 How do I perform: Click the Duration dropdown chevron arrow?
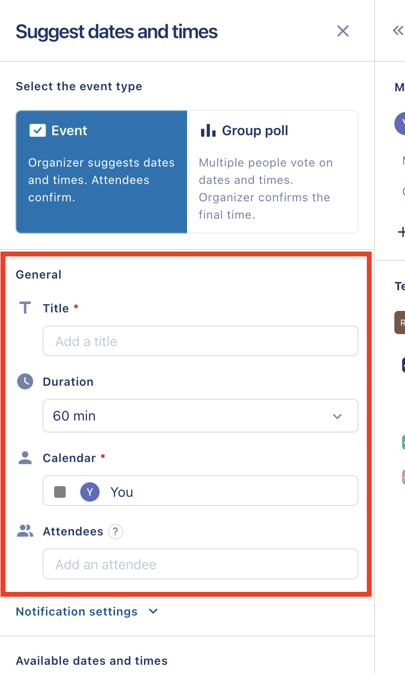coord(337,416)
